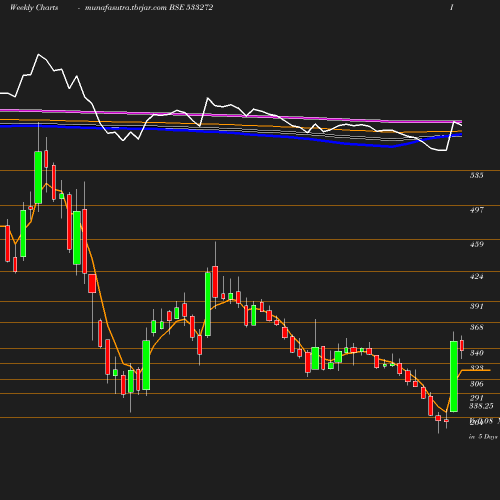Select the 497 price axis label
Viewport: 500px width, 500px height.
476,210
